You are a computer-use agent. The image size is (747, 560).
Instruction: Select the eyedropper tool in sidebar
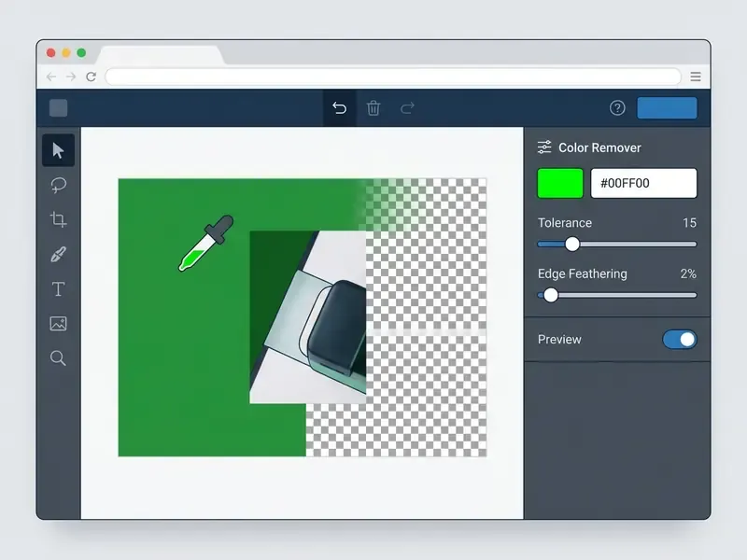tap(58, 254)
